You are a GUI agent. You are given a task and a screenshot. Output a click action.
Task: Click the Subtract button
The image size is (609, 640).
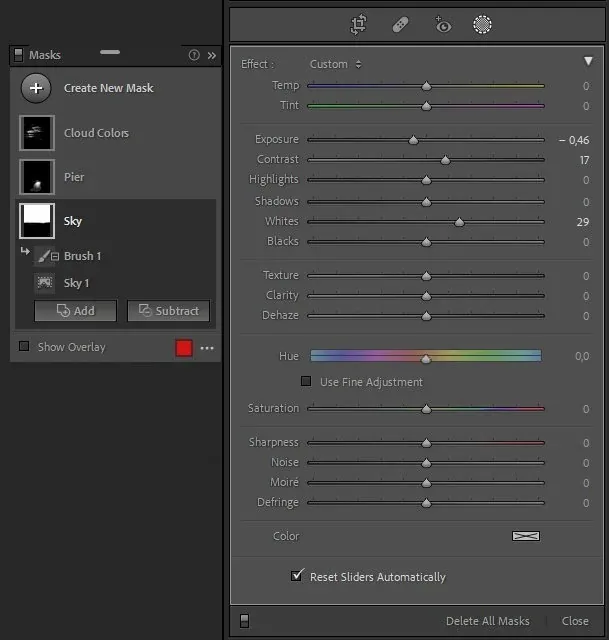click(169, 311)
